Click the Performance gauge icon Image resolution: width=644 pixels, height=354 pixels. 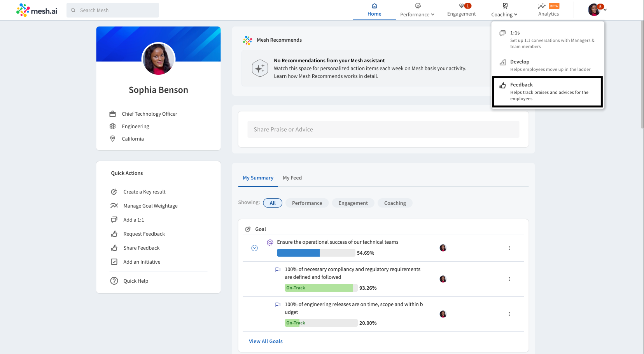(x=418, y=6)
